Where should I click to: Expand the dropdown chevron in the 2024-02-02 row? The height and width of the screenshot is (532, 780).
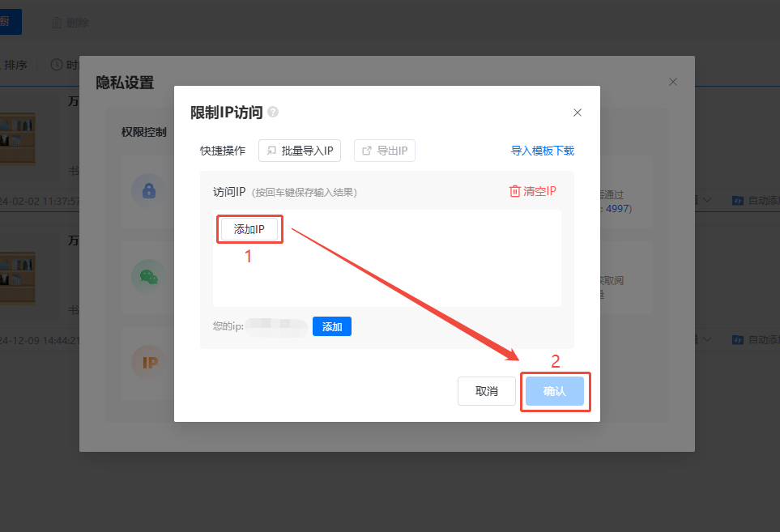706,200
